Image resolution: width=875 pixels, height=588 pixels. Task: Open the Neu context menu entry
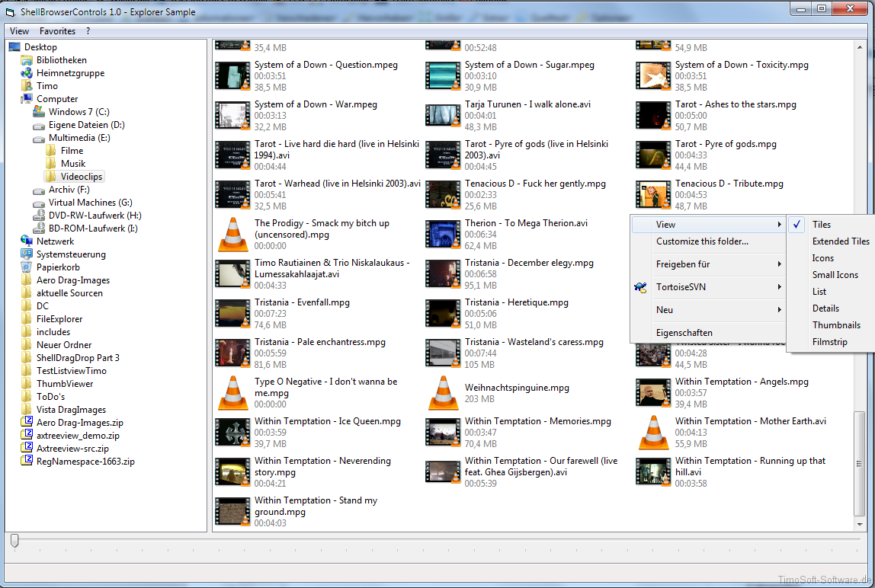tap(665, 310)
